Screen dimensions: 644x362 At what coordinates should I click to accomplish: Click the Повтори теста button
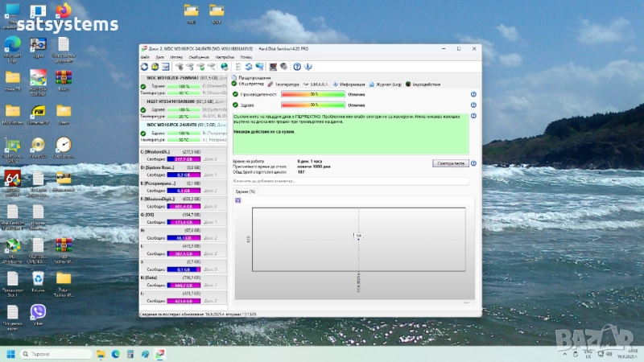[449, 163]
